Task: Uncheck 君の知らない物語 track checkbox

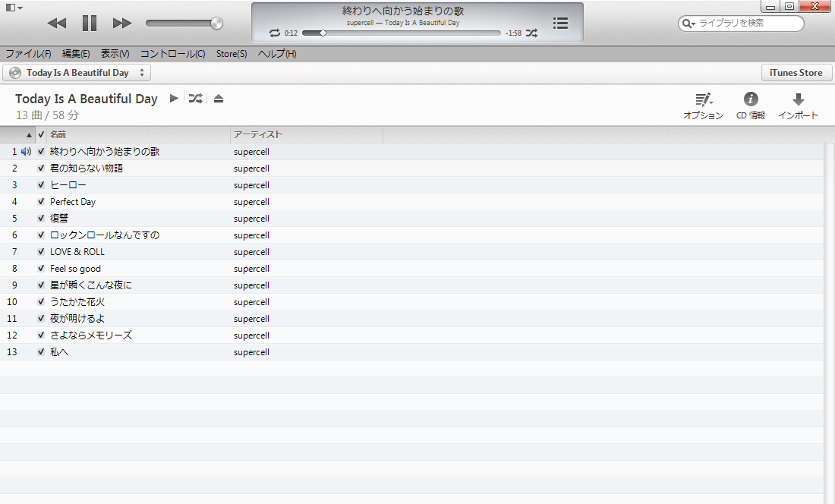Action: pyautogui.click(x=41, y=169)
